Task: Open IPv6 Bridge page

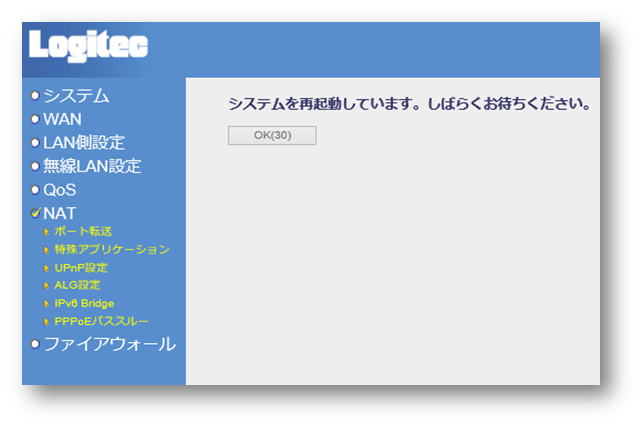Action: [x=84, y=303]
